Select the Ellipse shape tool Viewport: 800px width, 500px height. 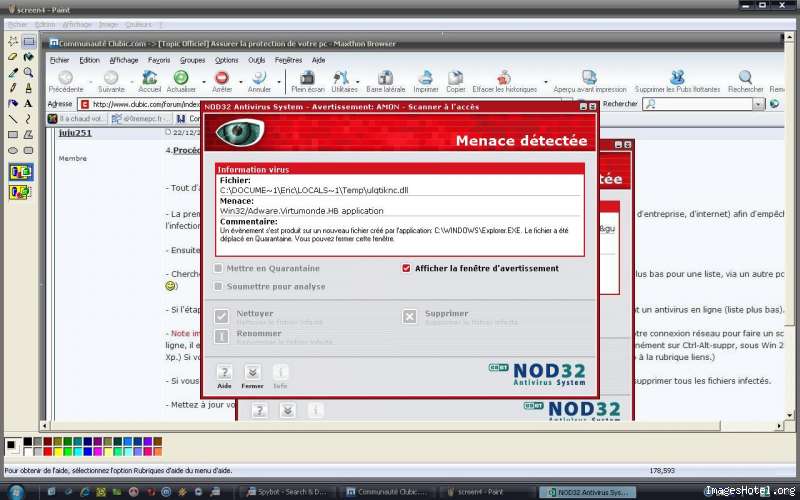(13, 151)
